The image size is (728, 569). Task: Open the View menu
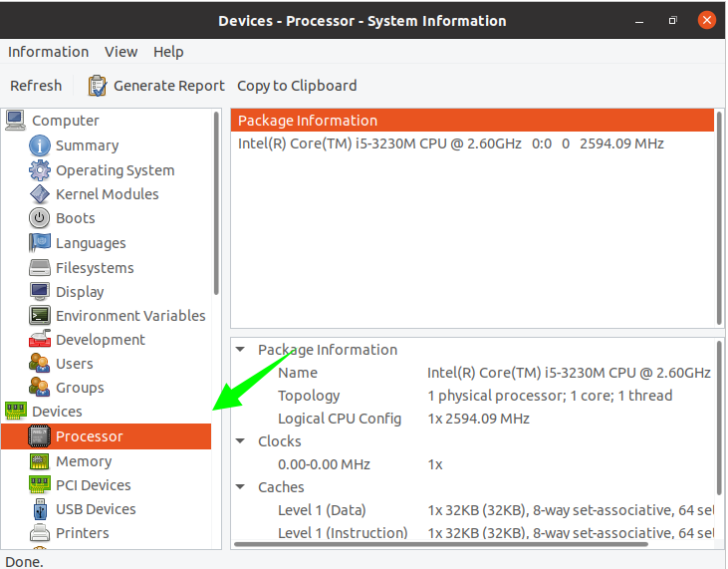coord(121,52)
